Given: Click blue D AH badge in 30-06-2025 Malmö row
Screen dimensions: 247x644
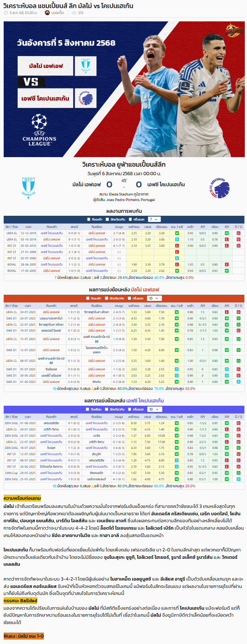Looking at the screenshot, I should pyautogui.click(x=227, y=375).
